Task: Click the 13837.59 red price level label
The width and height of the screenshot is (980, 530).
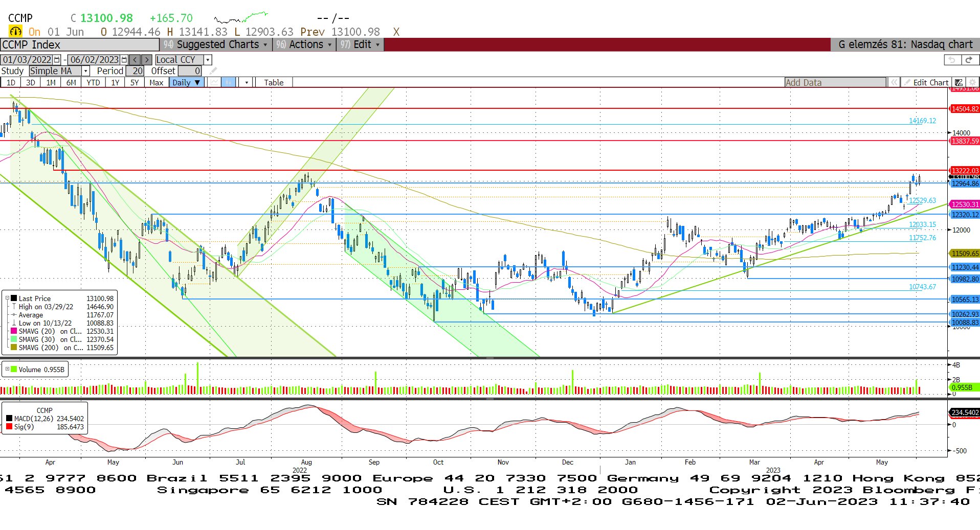Action: click(965, 141)
